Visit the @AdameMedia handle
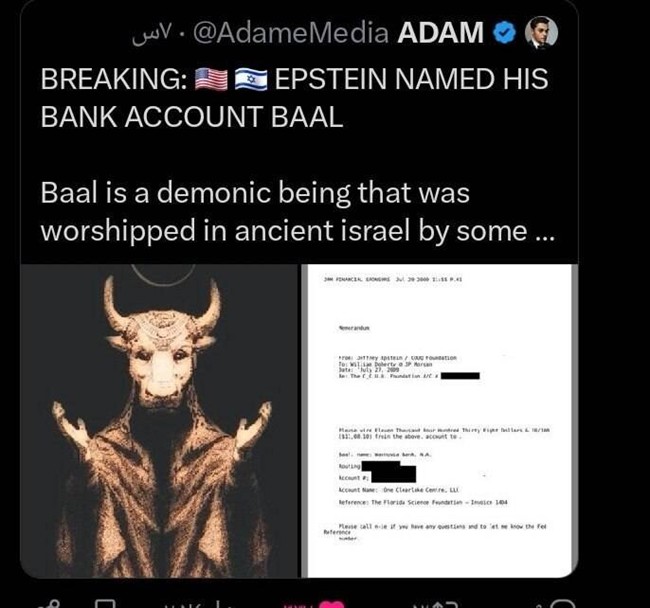This screenshot has width=650, height=608. (291, 33)
